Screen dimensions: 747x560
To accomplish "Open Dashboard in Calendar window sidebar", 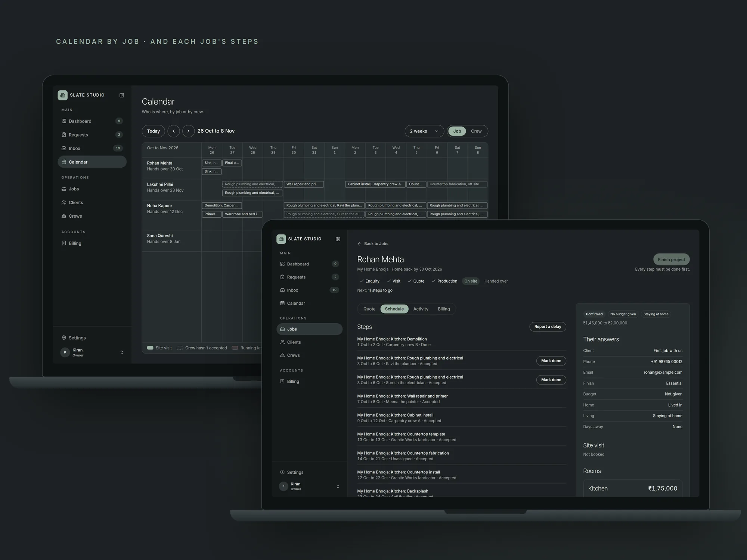I will (x=92, y=121).
